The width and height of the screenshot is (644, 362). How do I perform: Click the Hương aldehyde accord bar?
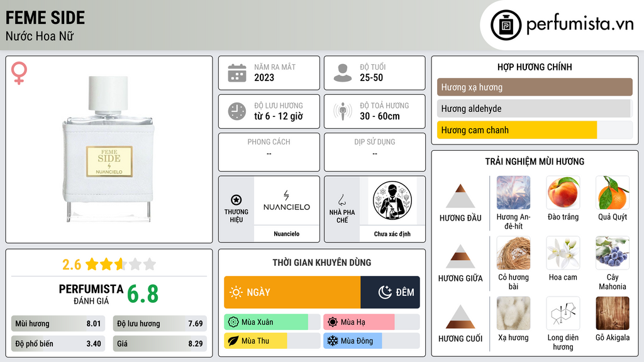[x=535, y=109]
